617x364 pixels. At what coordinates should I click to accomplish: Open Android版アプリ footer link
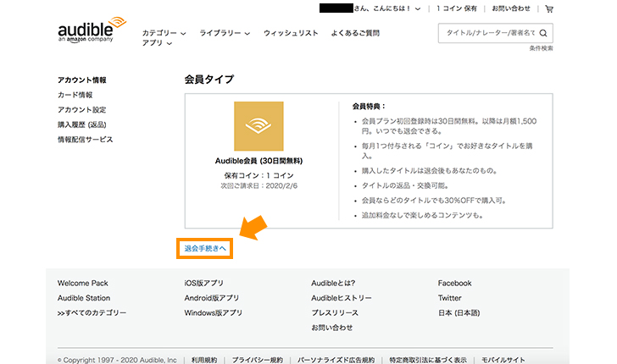click(212, 298)
